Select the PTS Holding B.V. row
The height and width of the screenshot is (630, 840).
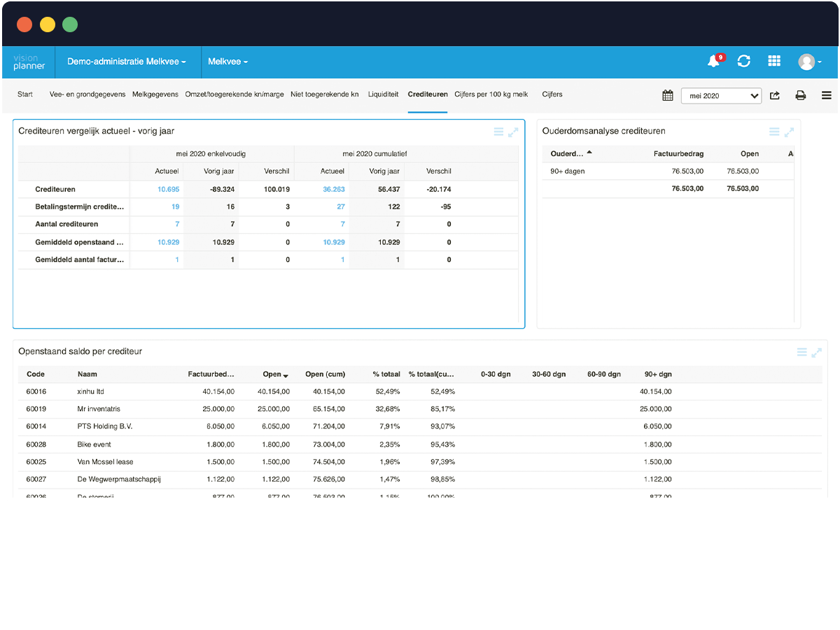pos(420,426)
